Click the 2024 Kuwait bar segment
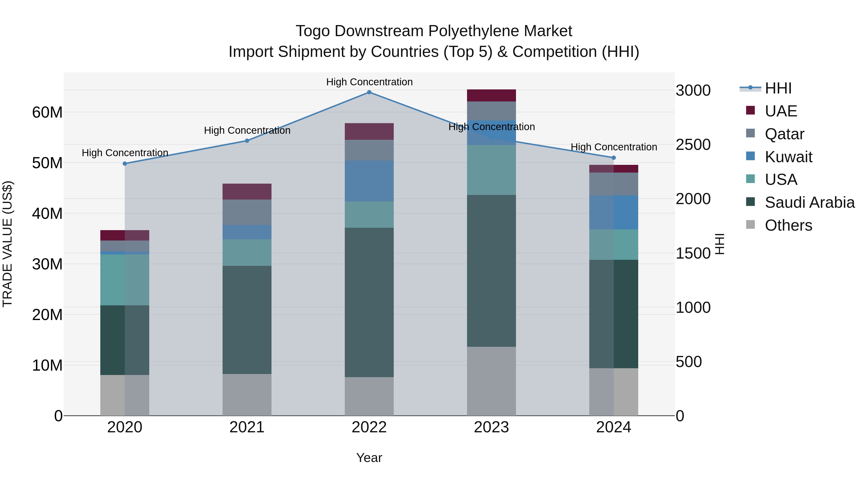The height and width of the screenshot is (488, 868). click(x=614, y=213)
